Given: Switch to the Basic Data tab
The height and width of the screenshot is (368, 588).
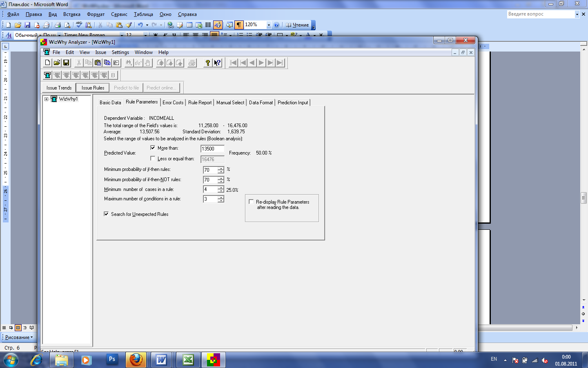Looking at the screenshot, I should 110,103.
